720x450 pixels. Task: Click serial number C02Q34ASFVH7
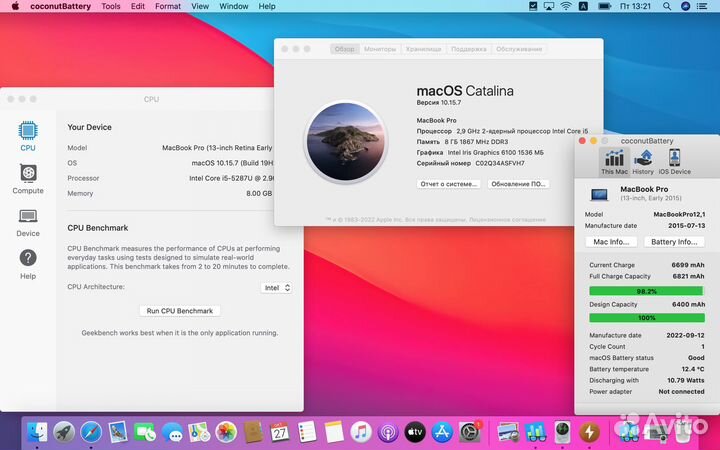[500, 163]
